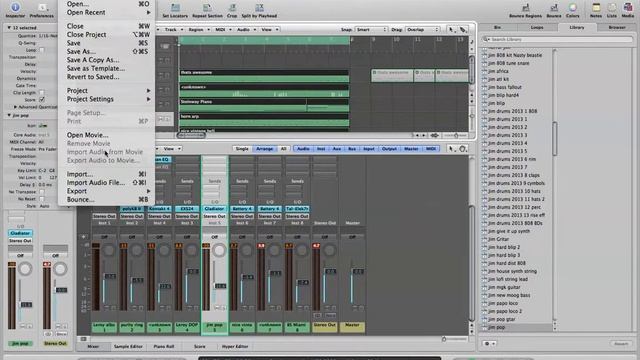The image size is (640, 360).
Task: Choose Import Audio File... menu item
Action: tap(107, 182)
